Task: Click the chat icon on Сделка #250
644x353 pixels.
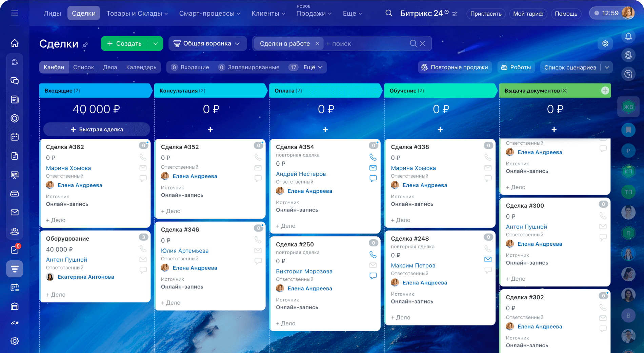Action: (373, 276)
